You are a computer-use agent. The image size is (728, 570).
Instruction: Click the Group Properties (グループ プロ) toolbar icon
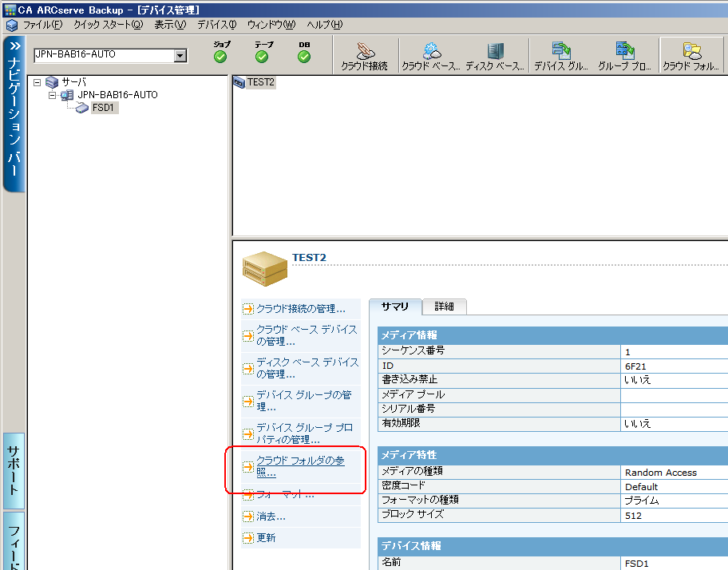click(x=625, y=50)
